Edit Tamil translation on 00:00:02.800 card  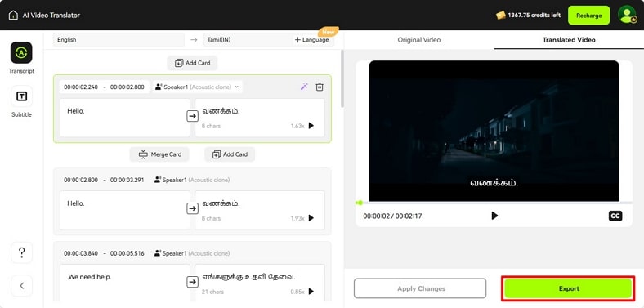(x=260, y=210)
